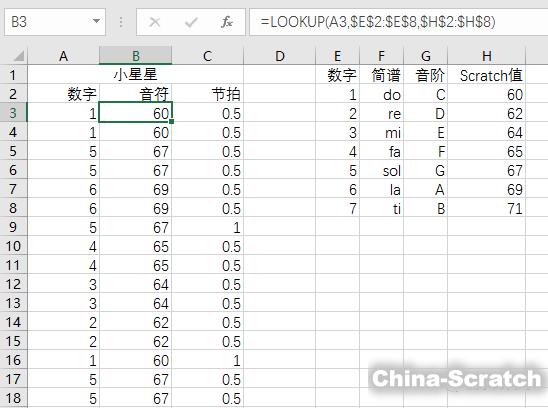Click the Scratch值 header cell

point(486,75)
